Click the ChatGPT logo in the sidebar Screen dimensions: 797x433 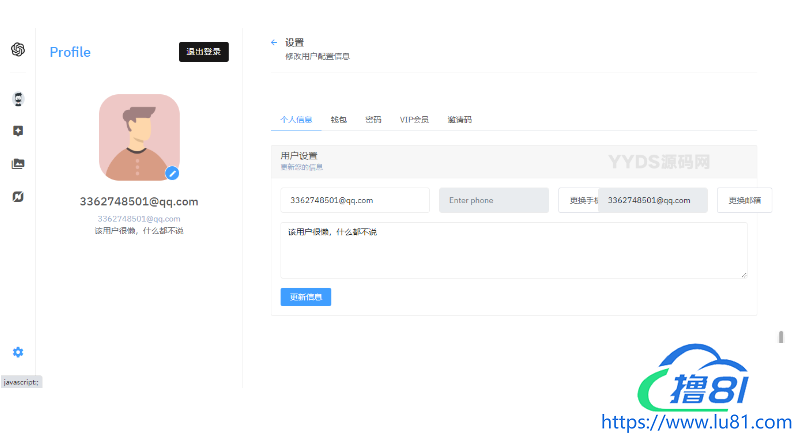click(18, 50)
